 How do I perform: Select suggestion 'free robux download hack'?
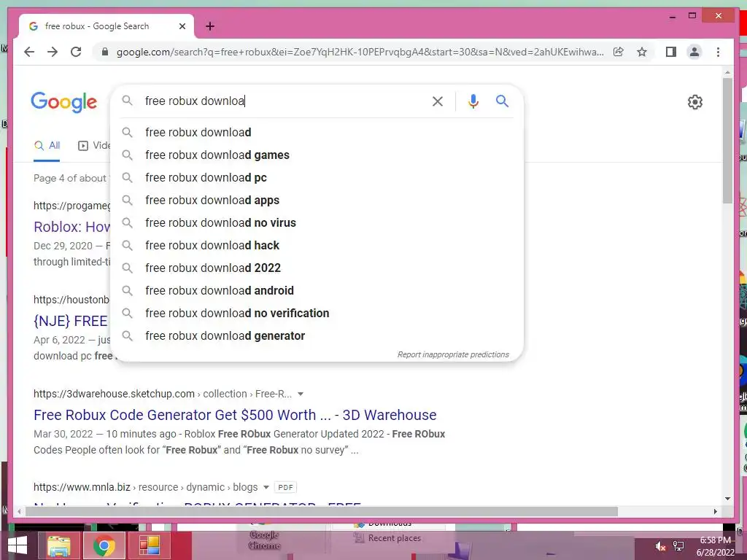pos(317,245)
